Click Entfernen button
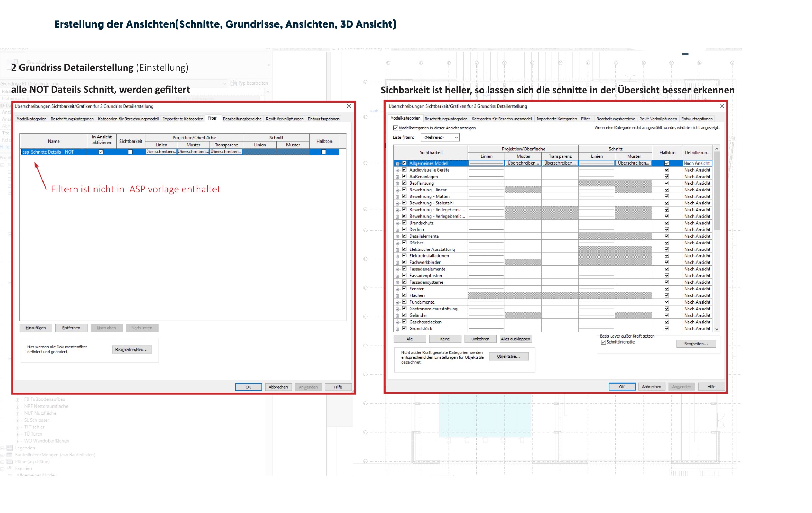Image resolution: width=812 pixels, height=513 pixels. pos(71,328)
